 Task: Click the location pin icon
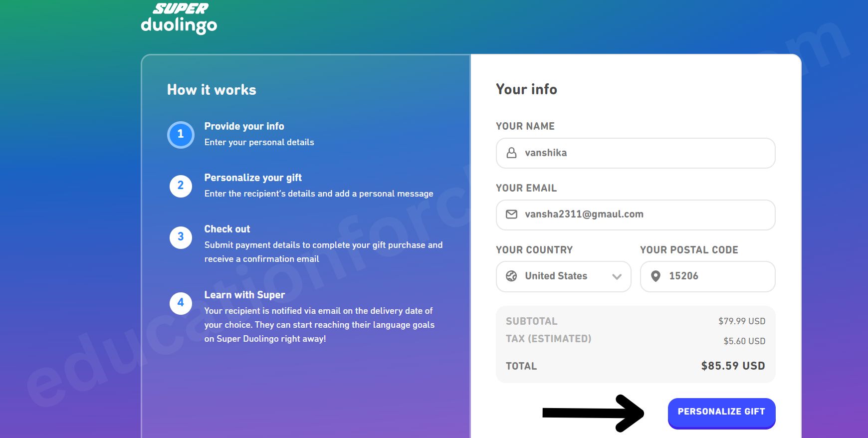(x=655, y=276)
